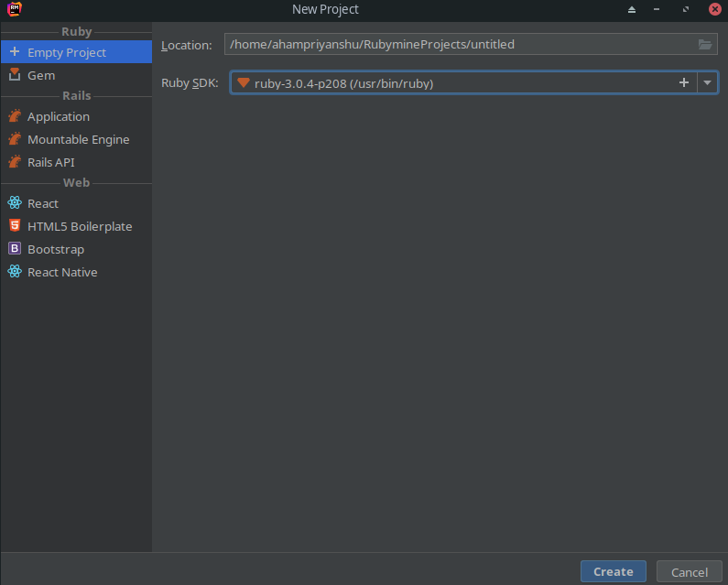
Task: Select the Empty Project type
Action: click(x=76, y=52)
